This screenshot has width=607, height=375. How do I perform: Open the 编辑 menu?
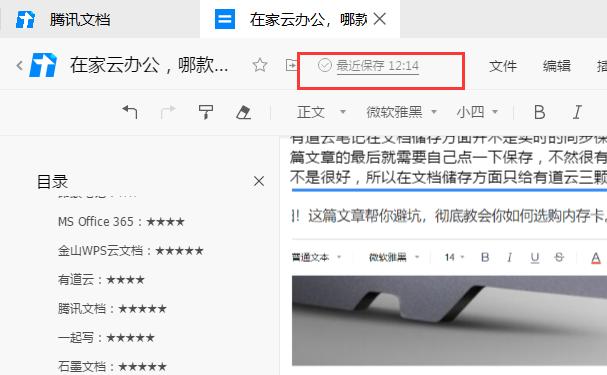tap(557, 66)
